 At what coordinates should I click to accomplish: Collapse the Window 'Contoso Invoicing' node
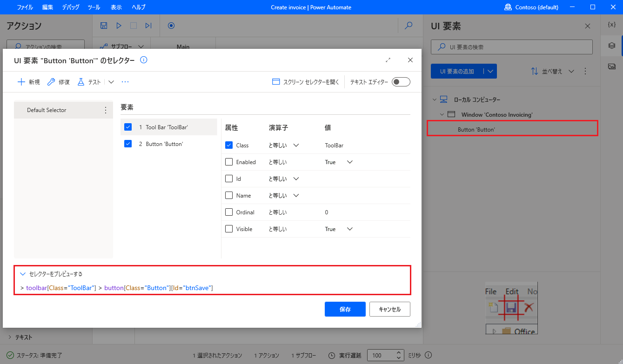tap(442, 114)
